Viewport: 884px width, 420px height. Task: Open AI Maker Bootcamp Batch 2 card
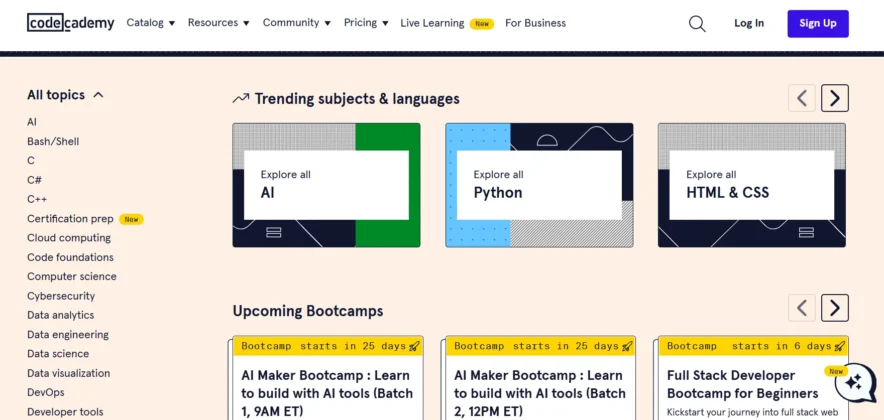pos(540,378)
